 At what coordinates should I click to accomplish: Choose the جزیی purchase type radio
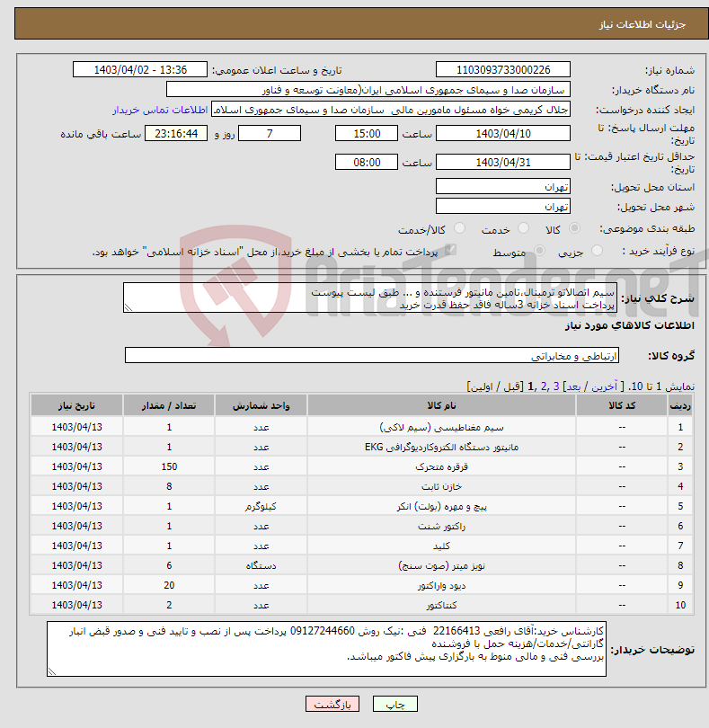[x=597, y=251]
